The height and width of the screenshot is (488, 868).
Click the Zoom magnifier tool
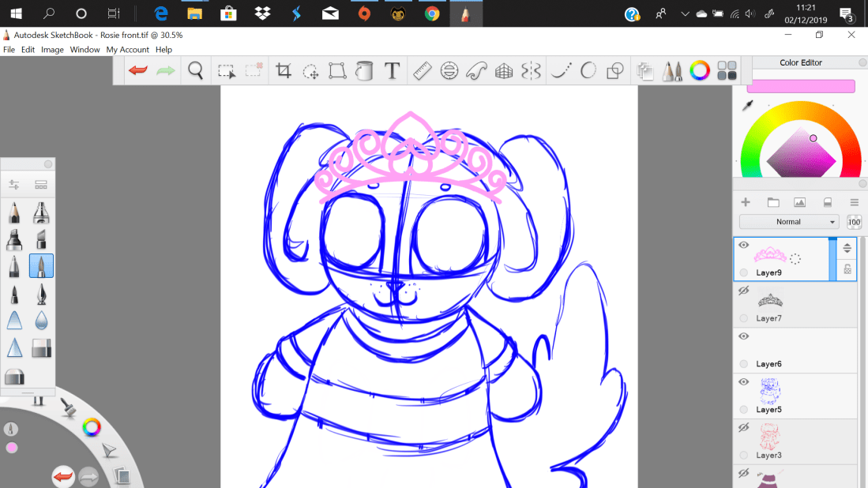pyautogui.click(x=196, y=71)
